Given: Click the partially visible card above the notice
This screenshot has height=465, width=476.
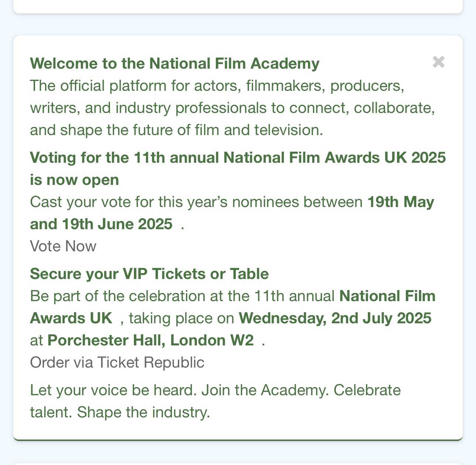Looking at the screenshot, I should click(238, 6).
